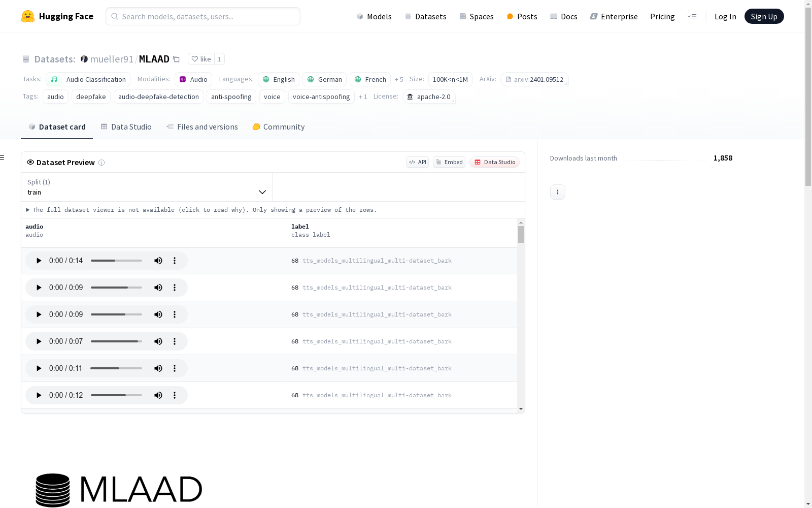Mute the 0:14 audio clip

(158, 261)
